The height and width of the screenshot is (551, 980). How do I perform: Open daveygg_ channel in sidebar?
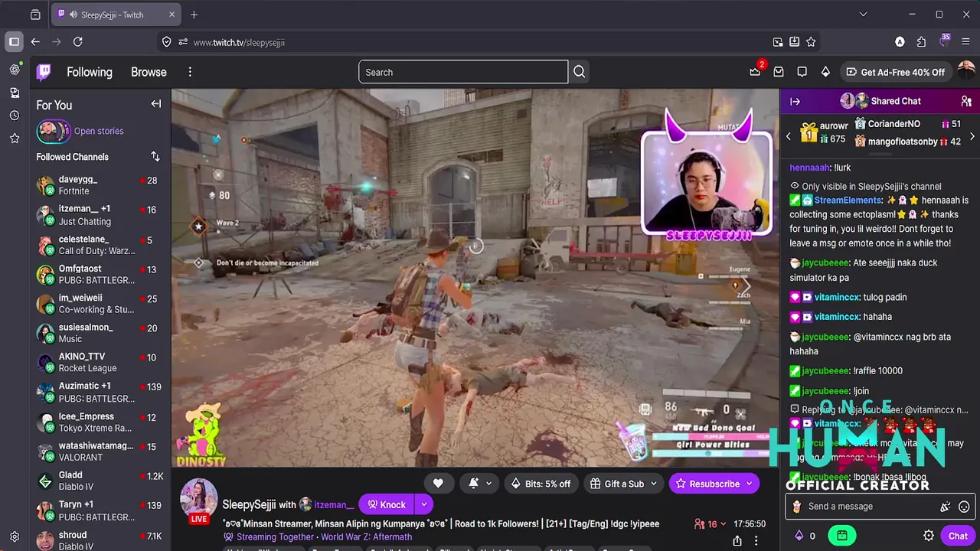(x=100, y=185)
